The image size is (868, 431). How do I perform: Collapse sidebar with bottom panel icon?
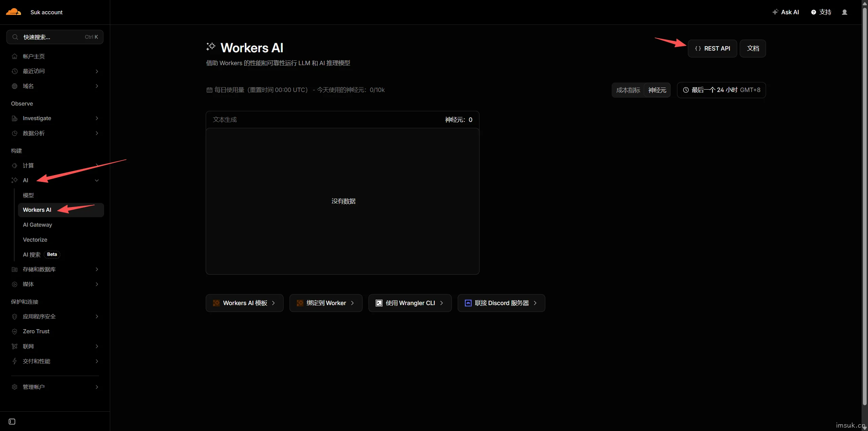(12, 421)
